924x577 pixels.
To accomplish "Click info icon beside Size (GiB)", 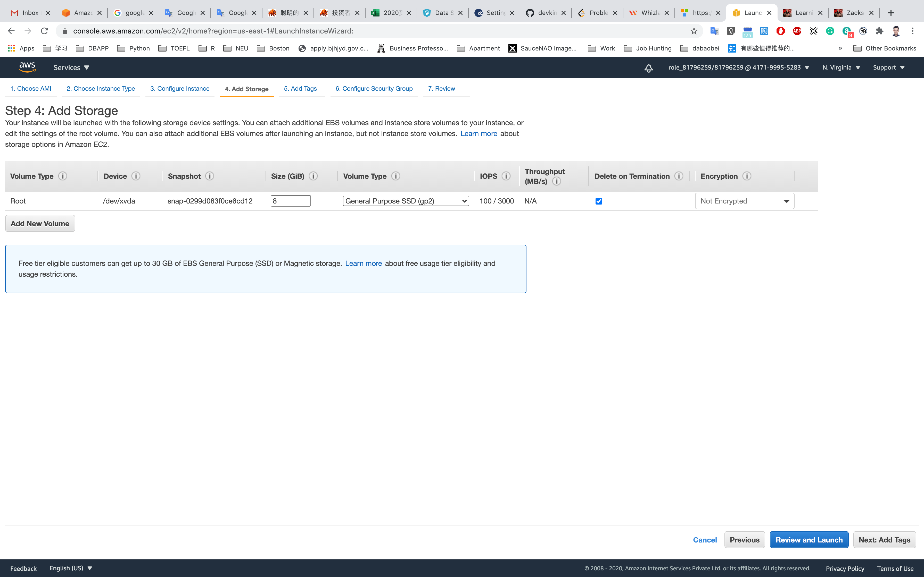I will (x=313, y=176).
